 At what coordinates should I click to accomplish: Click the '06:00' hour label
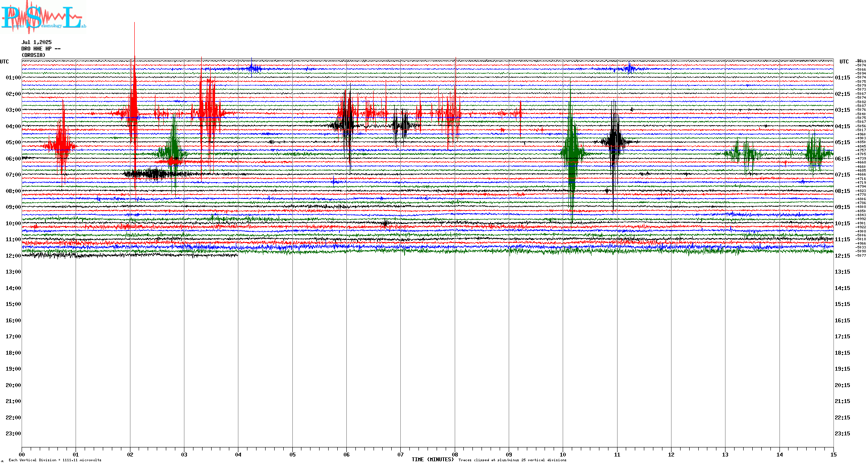[x=13, y=159]
